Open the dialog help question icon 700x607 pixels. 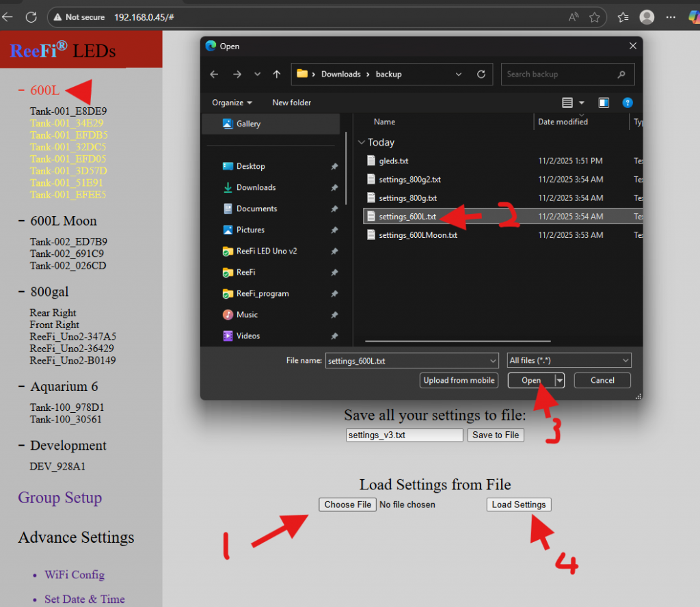pyautogui.click(x=627, y=103)
